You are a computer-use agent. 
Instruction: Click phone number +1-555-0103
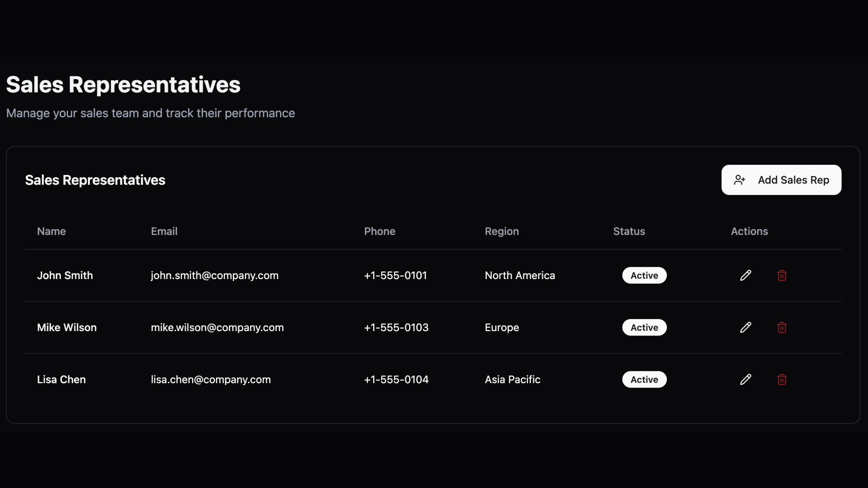[x=396, y=328]
